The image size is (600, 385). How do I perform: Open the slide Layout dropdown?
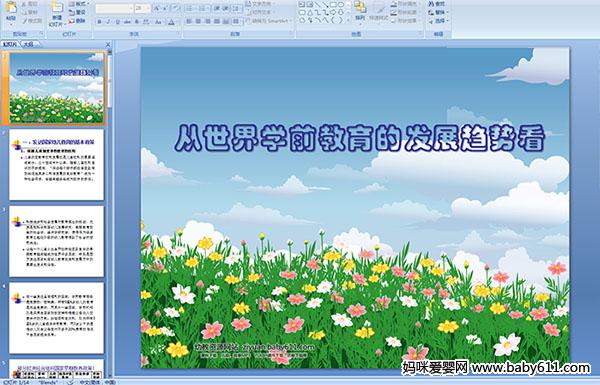(x=79, y=4)
